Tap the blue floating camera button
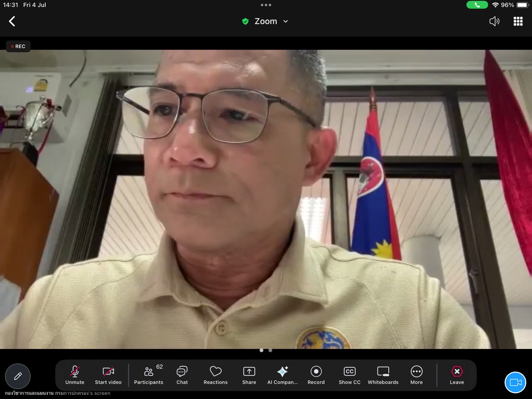This screenshot has width=532, height=399. (515, 382)
